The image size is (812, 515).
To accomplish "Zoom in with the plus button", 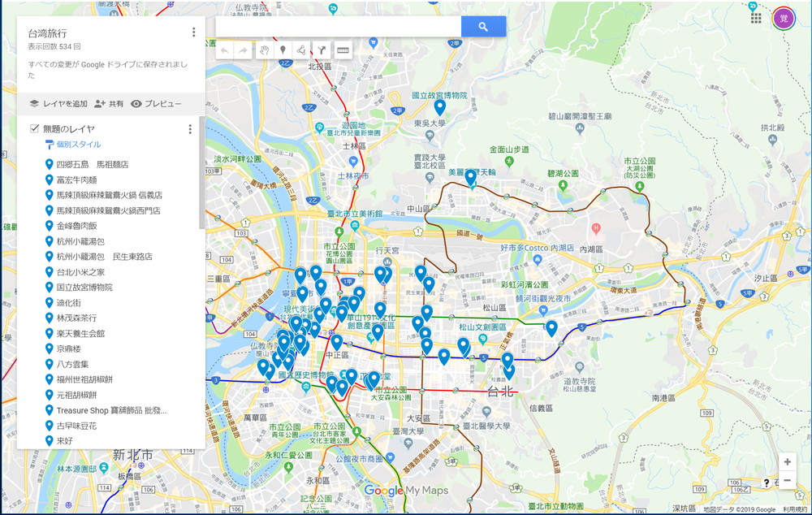I will 787,461.
